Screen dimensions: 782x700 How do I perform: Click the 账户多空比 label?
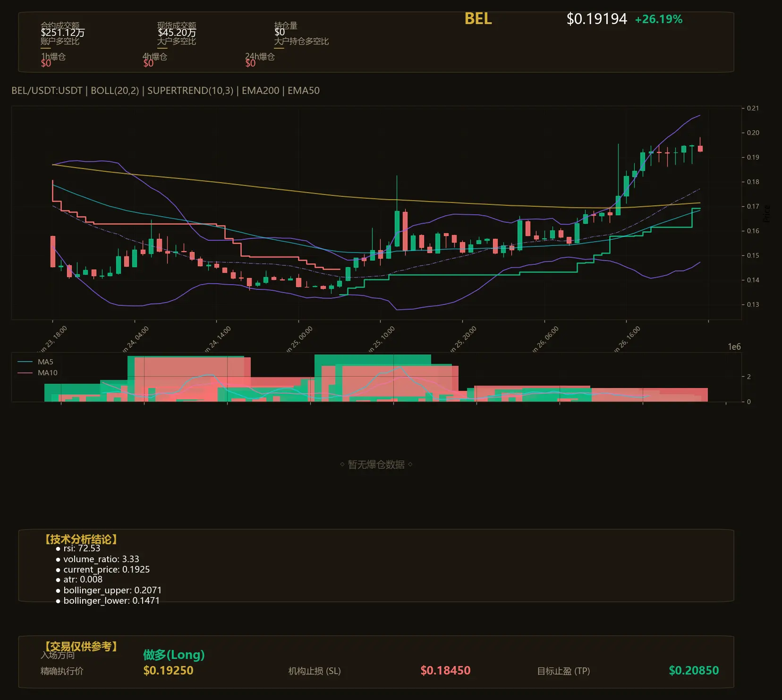pyautogui.click(x=60, y=41)
